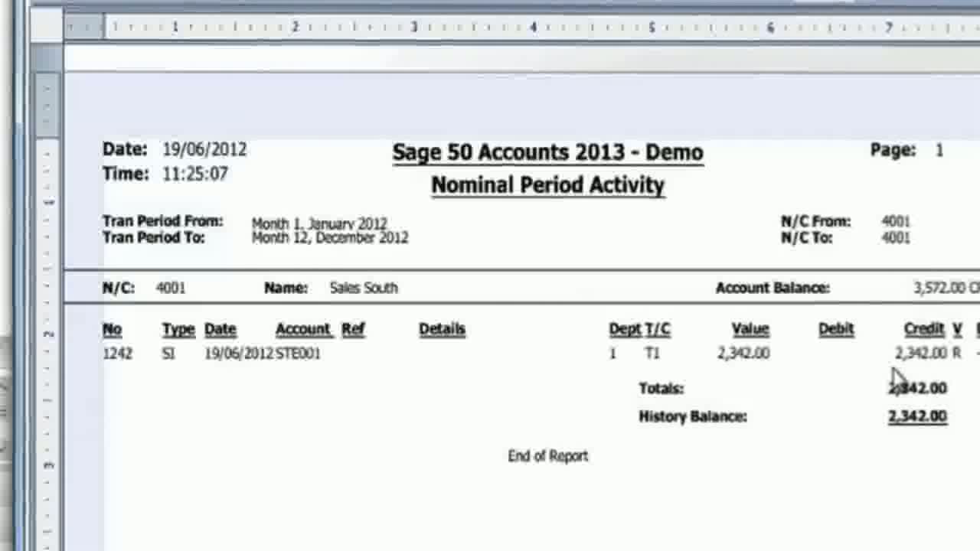Screen dimensions: 980x551
Task: Click the N/C To value 4001
Action: 896,238
